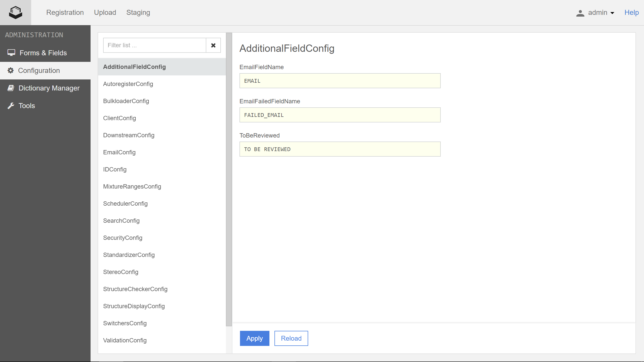Click the user profile icon beside admin

pyautogui.click(x=580, y=12)
